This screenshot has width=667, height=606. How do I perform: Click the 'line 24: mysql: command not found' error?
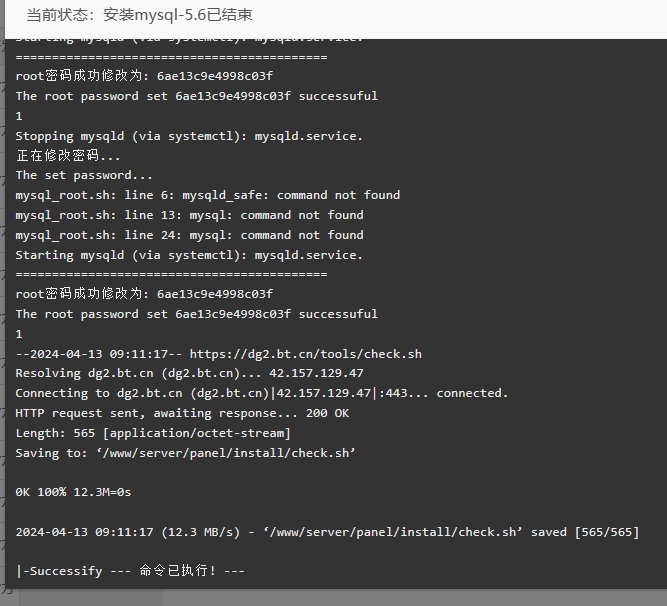189,235
